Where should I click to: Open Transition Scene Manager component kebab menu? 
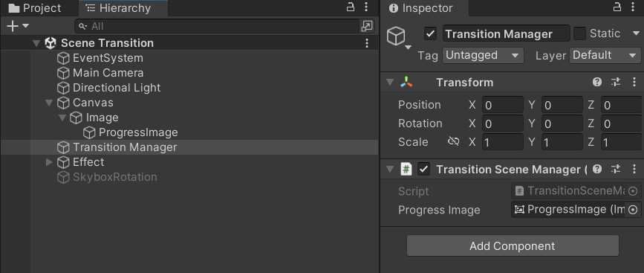pyautogui.click(x=634, y=169)
